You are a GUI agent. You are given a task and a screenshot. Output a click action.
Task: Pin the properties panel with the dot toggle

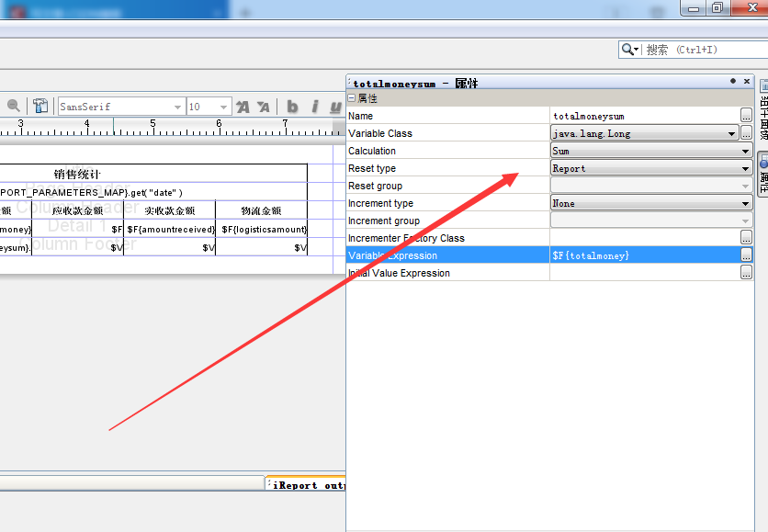point(731,80)
